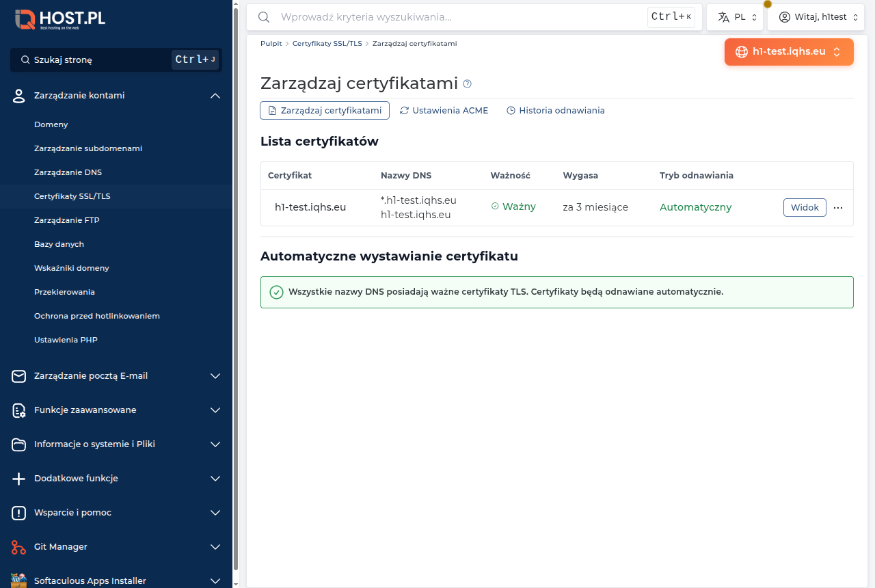Screen dimensions: 875x588
Task: Click the Ważny validity status
Action: tap(513, 206)
